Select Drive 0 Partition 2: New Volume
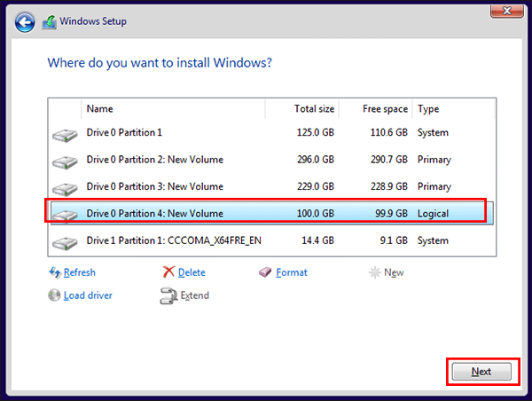The image size is (532, 401). pos(154,160)
